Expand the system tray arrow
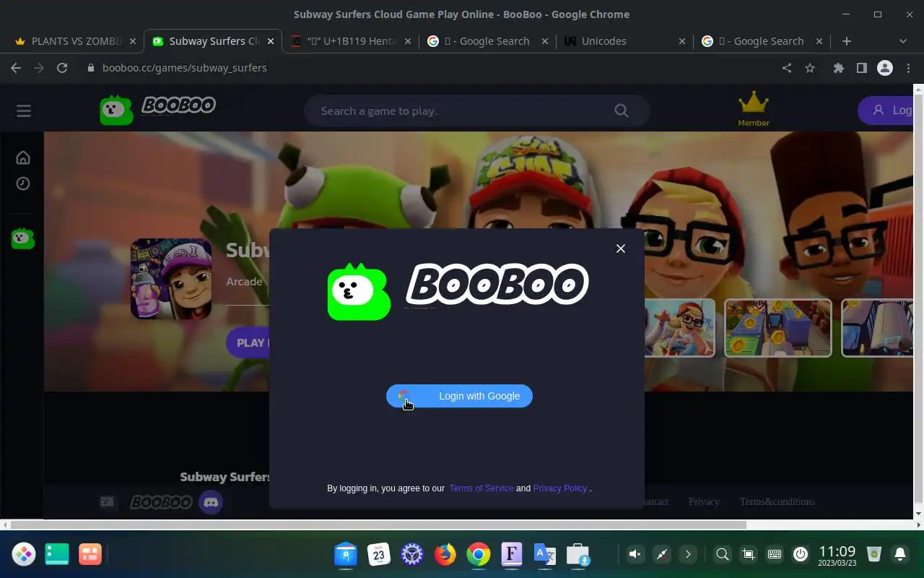This screenshot has height=578, width=924. [688, 554]
